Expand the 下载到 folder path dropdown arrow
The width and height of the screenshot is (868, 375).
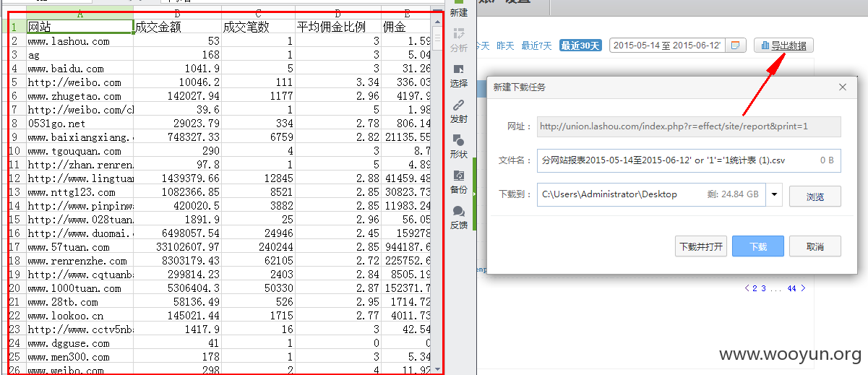click(x=774, y=194)
